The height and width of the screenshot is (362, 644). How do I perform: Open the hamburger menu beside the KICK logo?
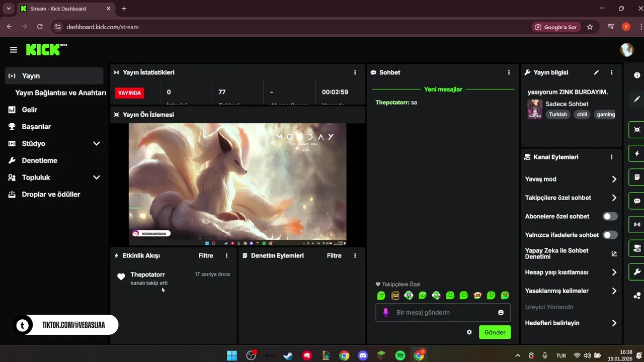coord(14,50)
